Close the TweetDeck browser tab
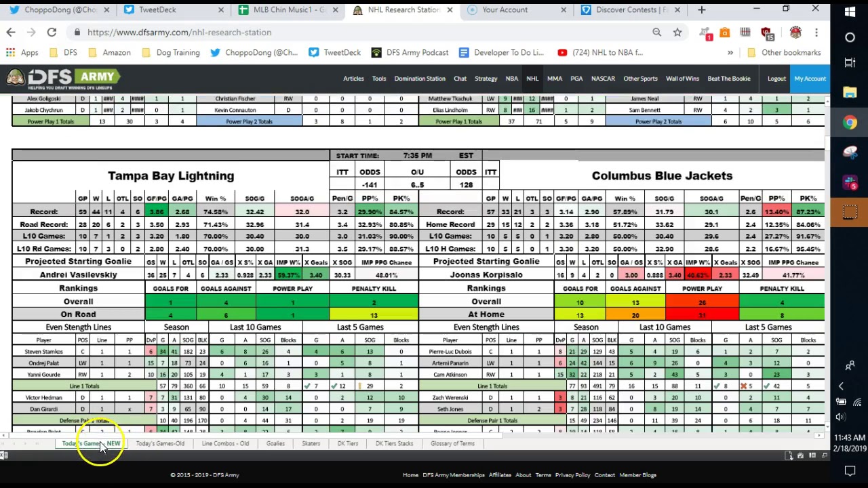 [221, 10]
